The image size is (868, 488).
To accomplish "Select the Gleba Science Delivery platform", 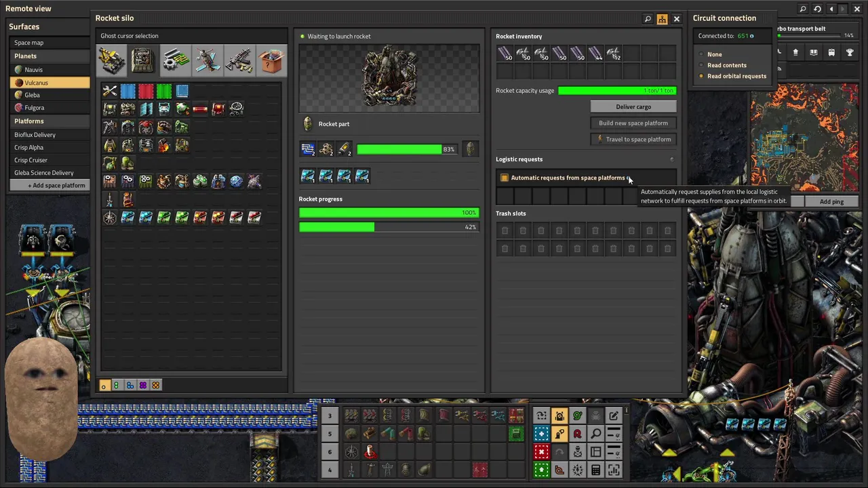I will coord(49,173).
